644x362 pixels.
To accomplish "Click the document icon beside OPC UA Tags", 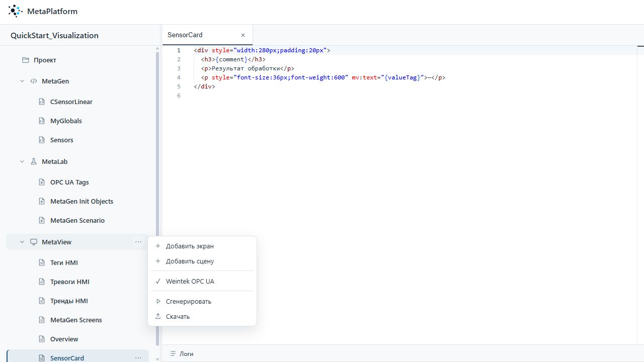I will (42, 182).
